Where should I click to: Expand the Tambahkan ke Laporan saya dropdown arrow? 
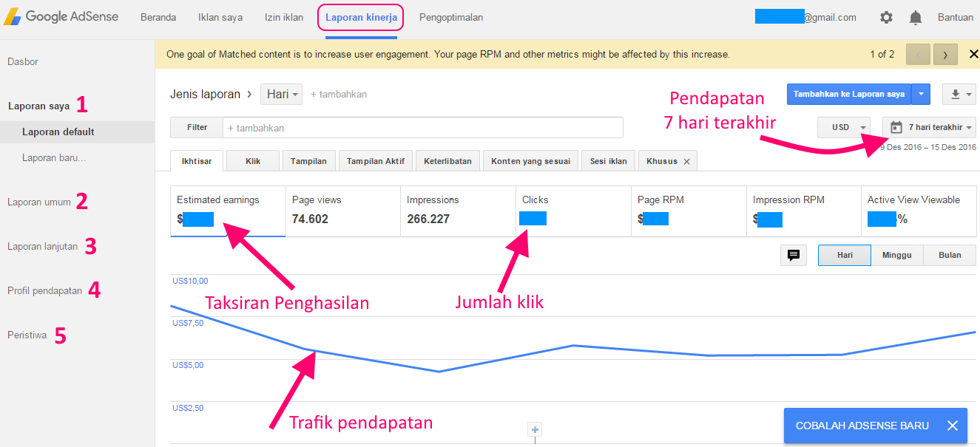click(920, 94)
